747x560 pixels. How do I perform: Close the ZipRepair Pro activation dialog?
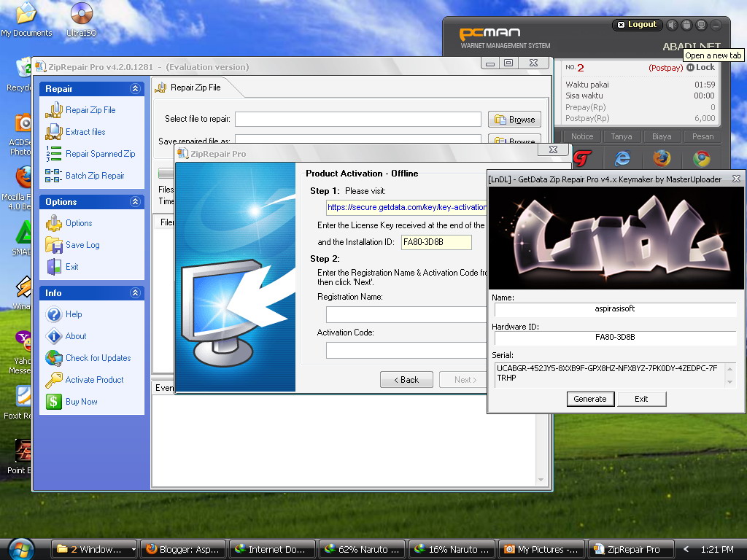(x=553, y=149)
